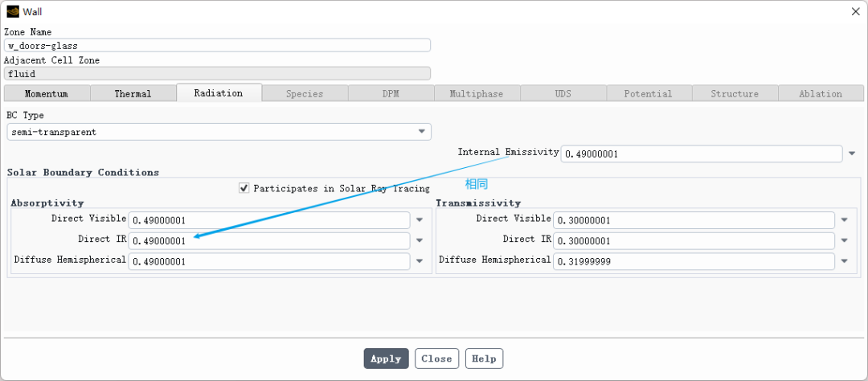Open Transmissivity Direct Visible dropdown arrow
Viewport: 868px width, 381px height.
click(844, 220)
